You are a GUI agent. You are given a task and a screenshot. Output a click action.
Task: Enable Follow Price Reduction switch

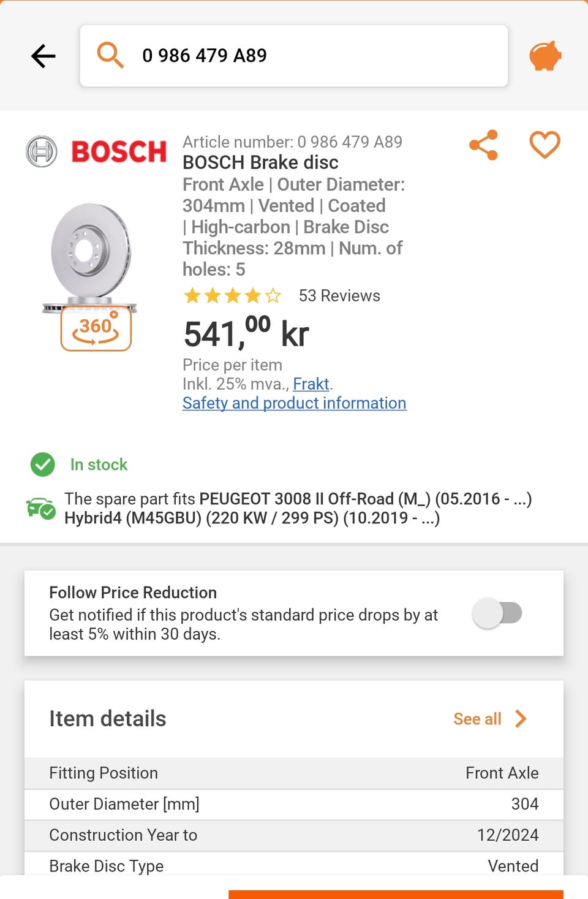coord(497,613)
